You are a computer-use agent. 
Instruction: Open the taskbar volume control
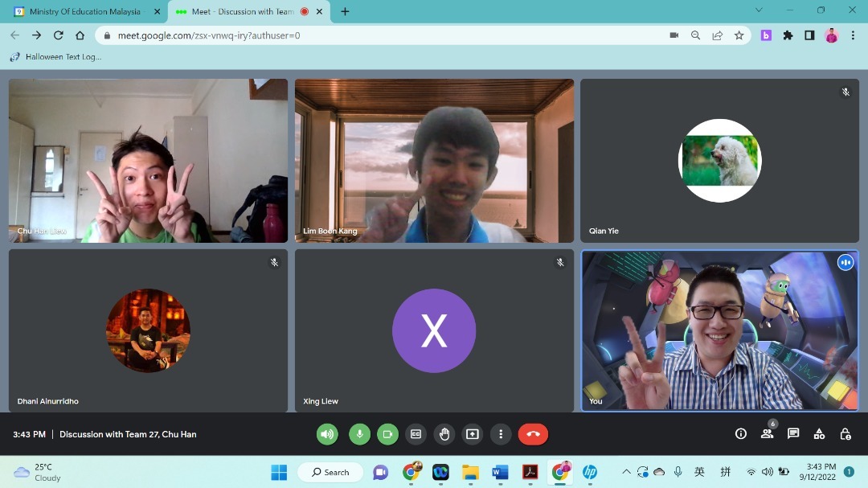coord(767,472)
